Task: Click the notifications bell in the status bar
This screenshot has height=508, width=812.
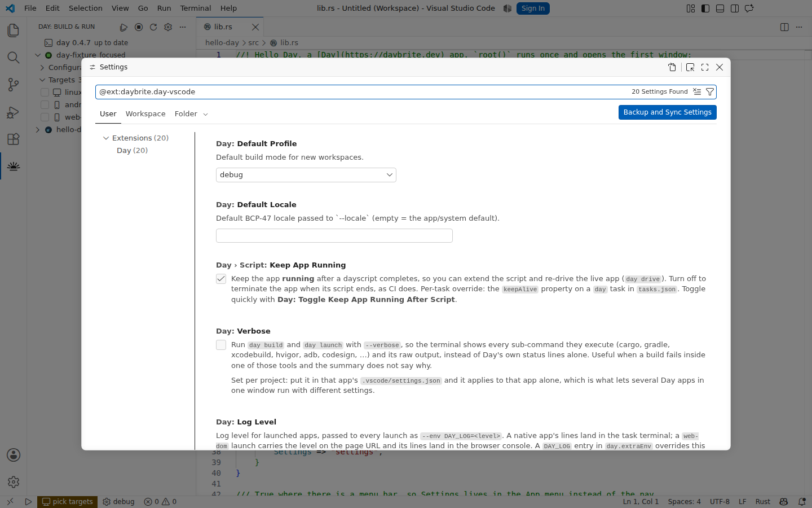Action: tap(802, 502)
